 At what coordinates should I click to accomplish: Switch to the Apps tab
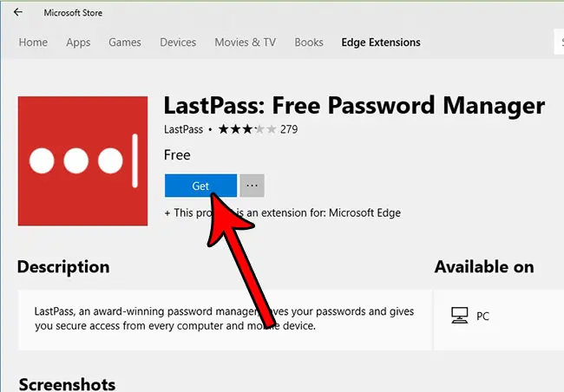point(78,42)
